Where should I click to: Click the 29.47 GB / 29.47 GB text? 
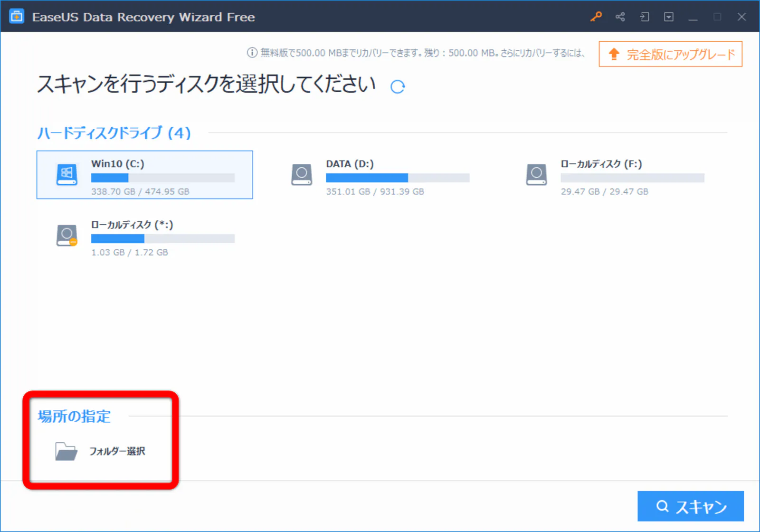pyautogui.click(x=604, y=191)
